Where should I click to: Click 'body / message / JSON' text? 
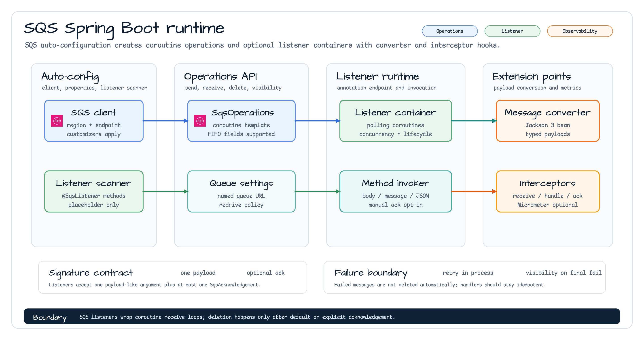pyautogui.click(x=396, y=196)
